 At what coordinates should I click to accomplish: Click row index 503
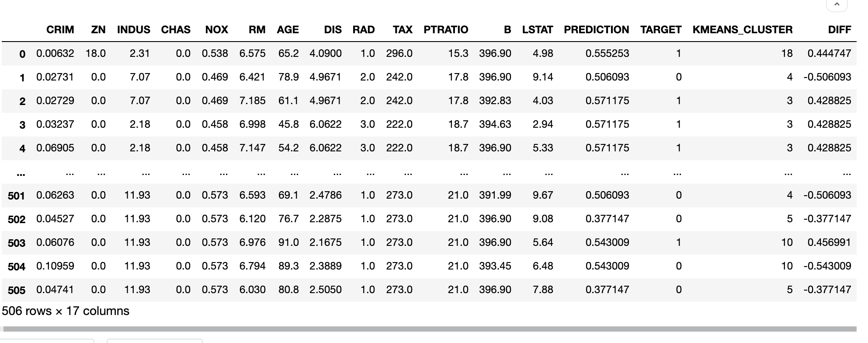(x=17, y=243)
